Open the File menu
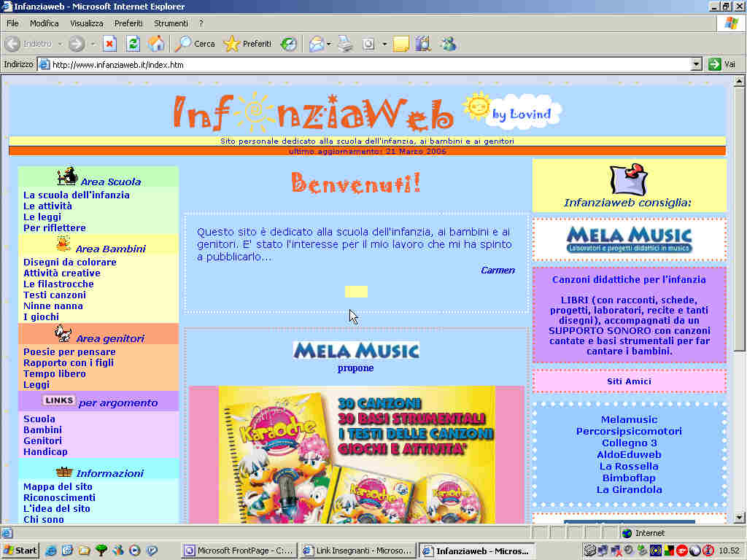 12,23
